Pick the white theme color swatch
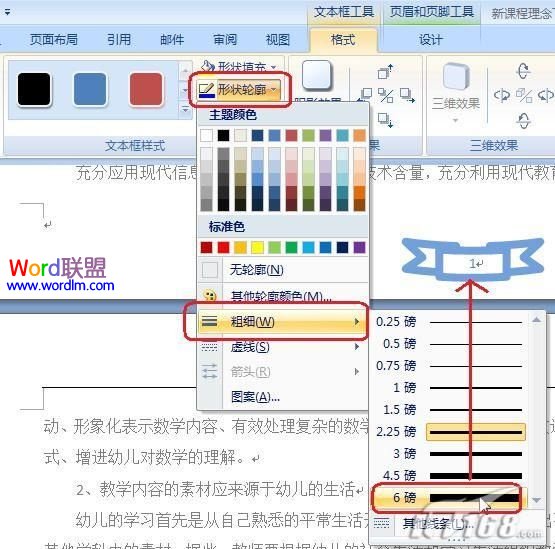This screenshot has width=555, height=549. point(206,135)
